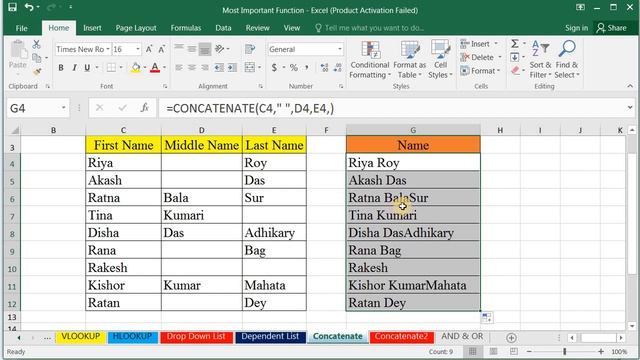Decrease decimal places
Viewport: 640px width, 360px height.
[338, 67]
